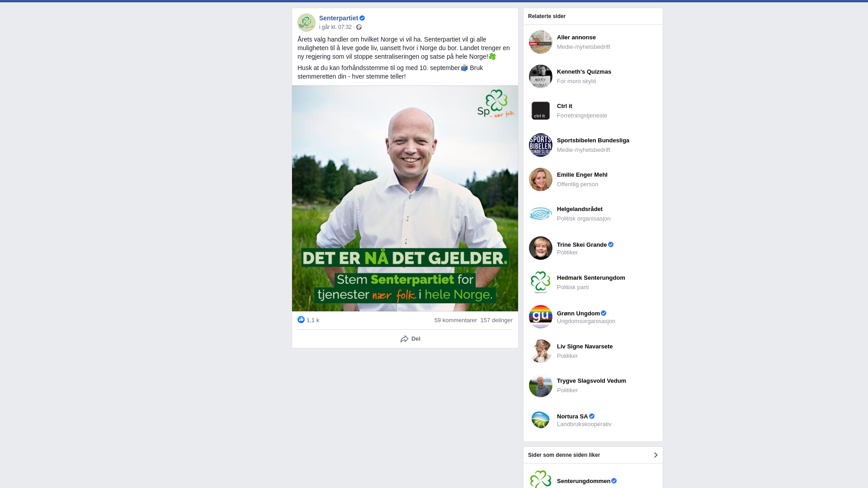
Task: Click the Grønn Ungdom rainbow logo
Action: pyautogui.click(x=540, y=317)
